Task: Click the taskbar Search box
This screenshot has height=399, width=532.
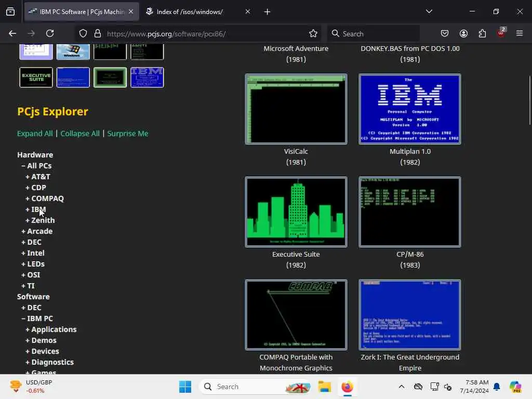Action: click(x=256, y=387)
